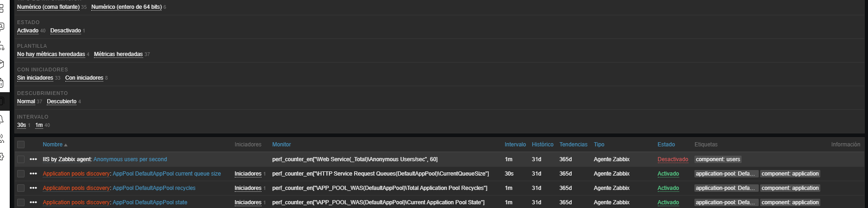Filter by Desactivado under Estado
The width and height of the screenshot is (868, 208).
(65, 31)
